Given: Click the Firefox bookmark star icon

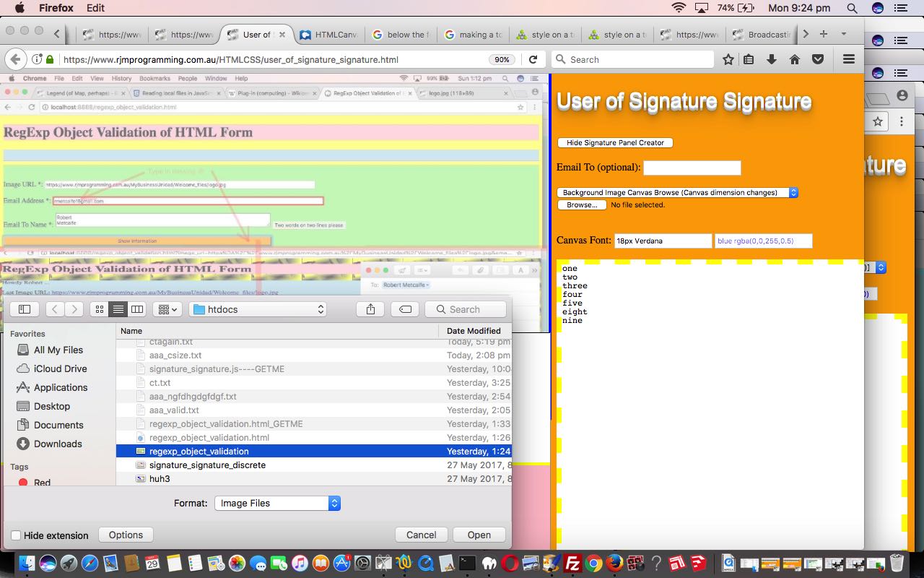Looking at the screenshot, I should (728, 59).
